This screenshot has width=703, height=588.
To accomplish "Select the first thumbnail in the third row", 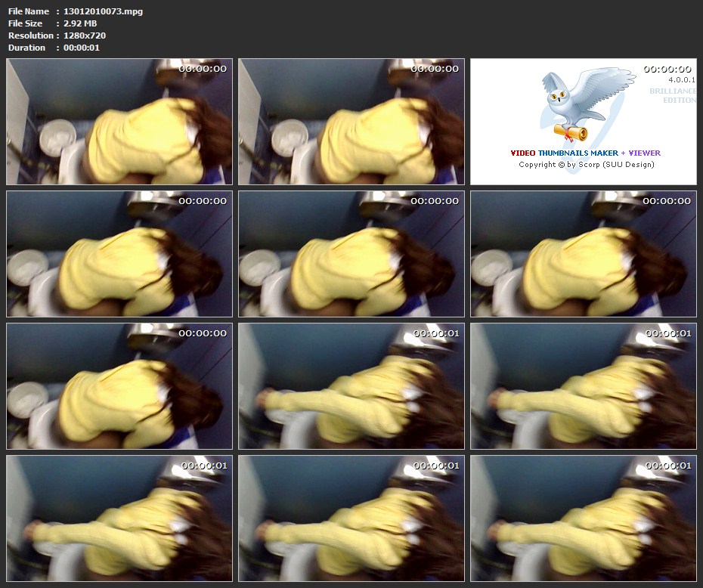I will (x=119, y=386).
